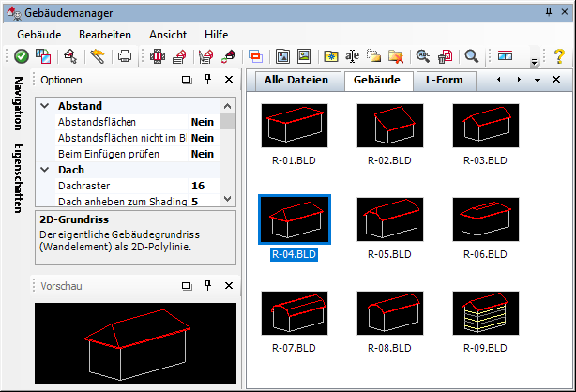Pin the Optionen panel

click(x=207, y=80)
